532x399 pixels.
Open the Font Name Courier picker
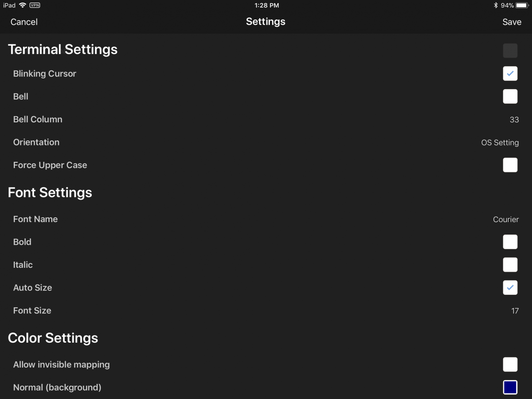pos(505,219)
